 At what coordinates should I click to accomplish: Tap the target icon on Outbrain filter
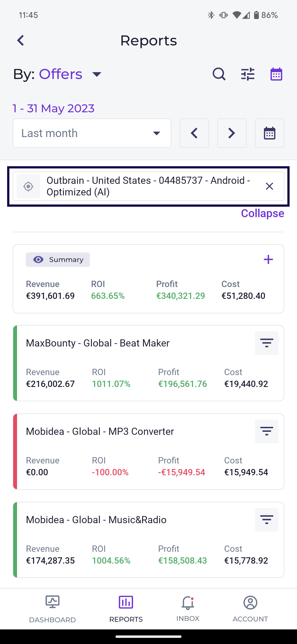pyautogui.click(x=28, y=186)
